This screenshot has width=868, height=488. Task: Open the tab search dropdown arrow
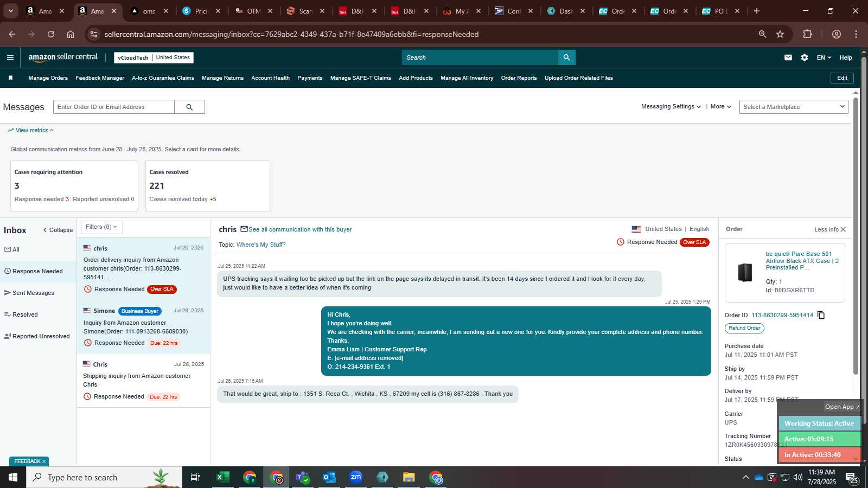coord(10,11)
